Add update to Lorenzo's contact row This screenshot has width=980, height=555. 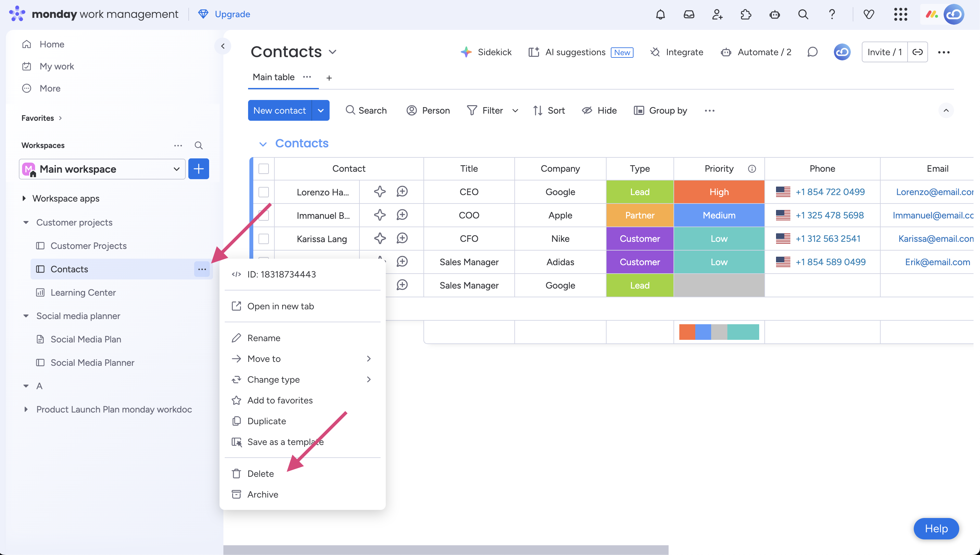coord(402,192)
